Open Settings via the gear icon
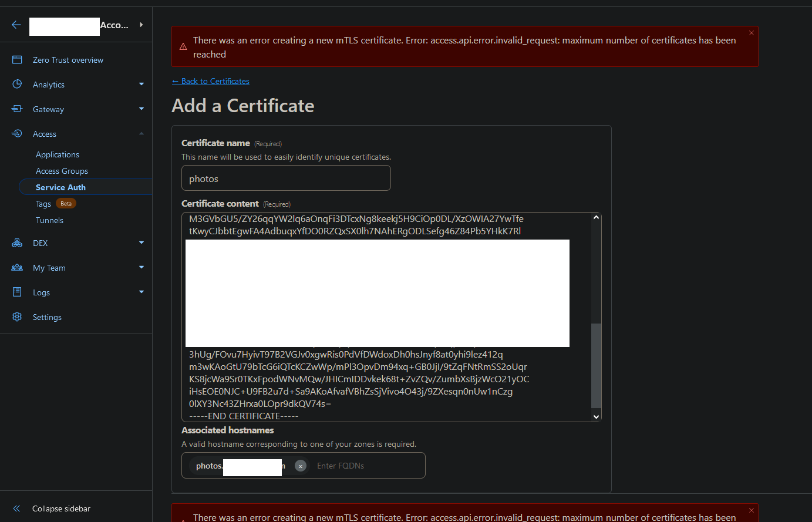812x522 pixels. click(x=17, y=317)
